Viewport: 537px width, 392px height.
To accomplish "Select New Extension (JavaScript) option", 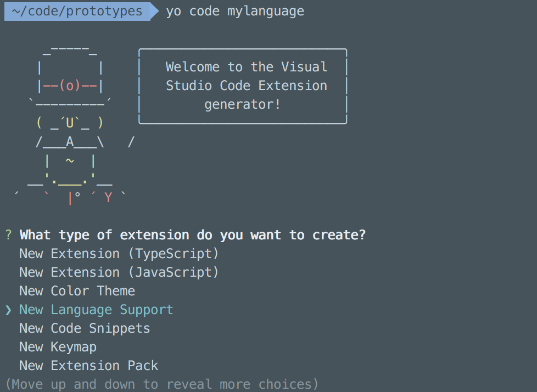I will (119, 272).
